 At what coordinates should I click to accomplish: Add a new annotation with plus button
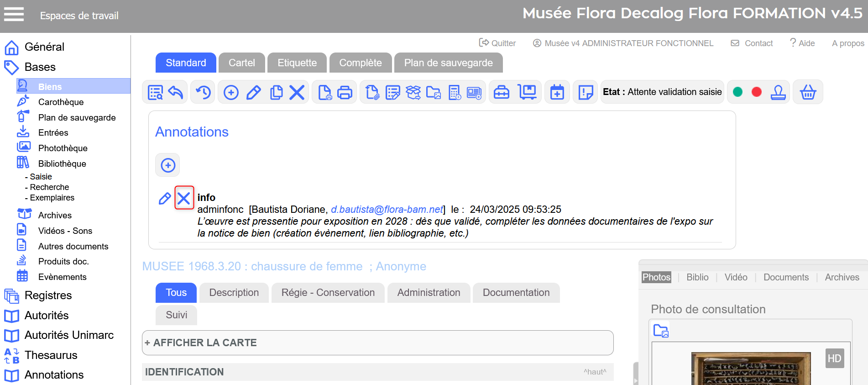168,165
